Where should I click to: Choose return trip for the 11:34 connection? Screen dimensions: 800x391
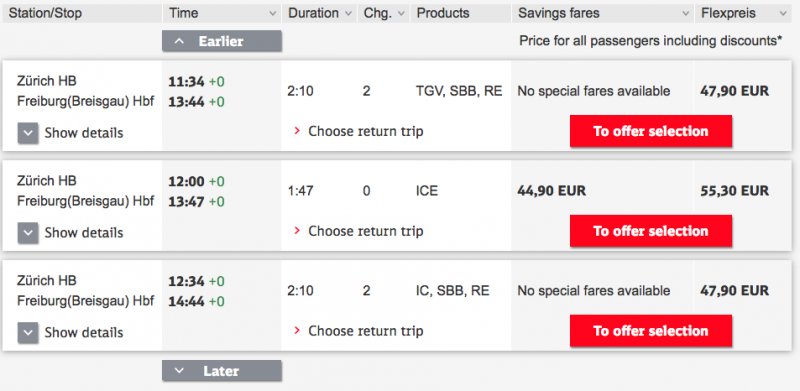tap(359, 132)
